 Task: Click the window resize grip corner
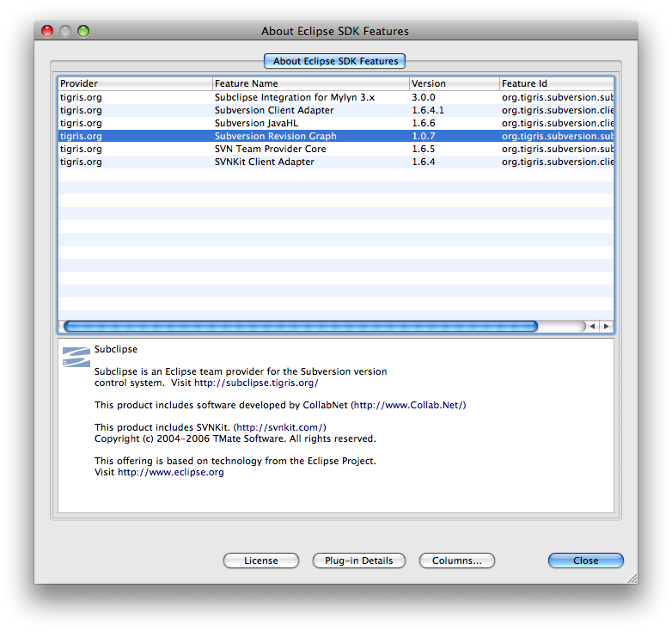coord(632,579)
